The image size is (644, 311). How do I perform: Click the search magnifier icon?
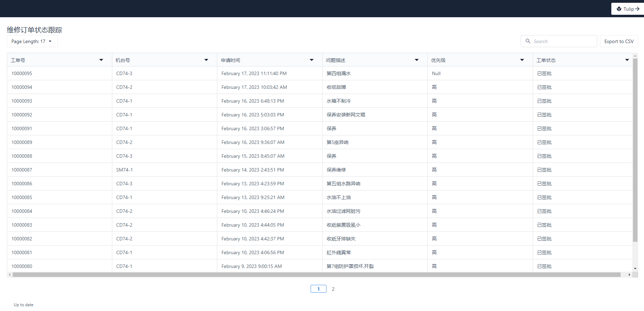coord(528,41)
